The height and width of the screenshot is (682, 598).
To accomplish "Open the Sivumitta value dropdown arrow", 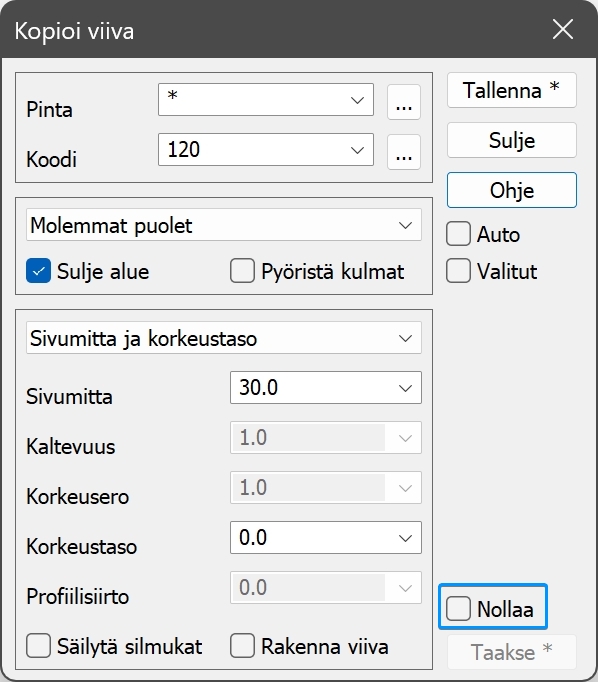I will tap(405, 388).
